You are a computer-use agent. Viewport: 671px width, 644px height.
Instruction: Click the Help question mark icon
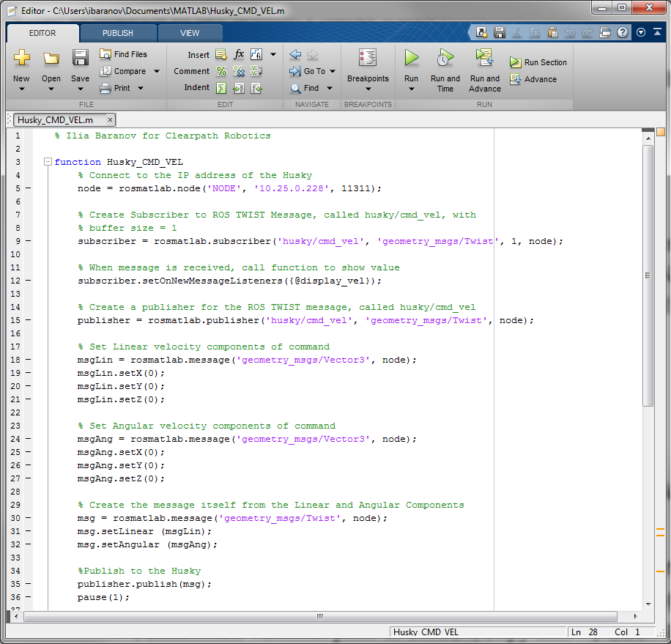(622, 32)
